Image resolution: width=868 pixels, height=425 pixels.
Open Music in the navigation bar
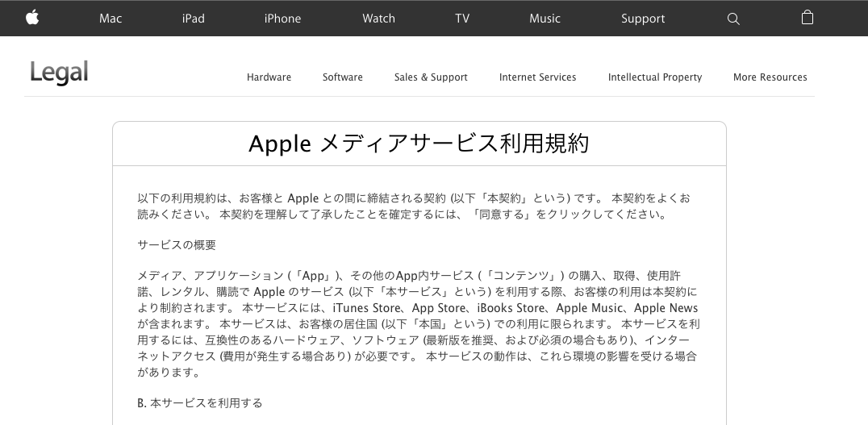(x=545, y=19)
